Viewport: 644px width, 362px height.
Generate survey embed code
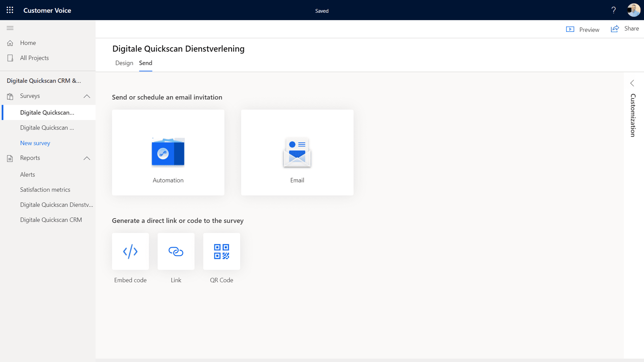tap(131, 251)
